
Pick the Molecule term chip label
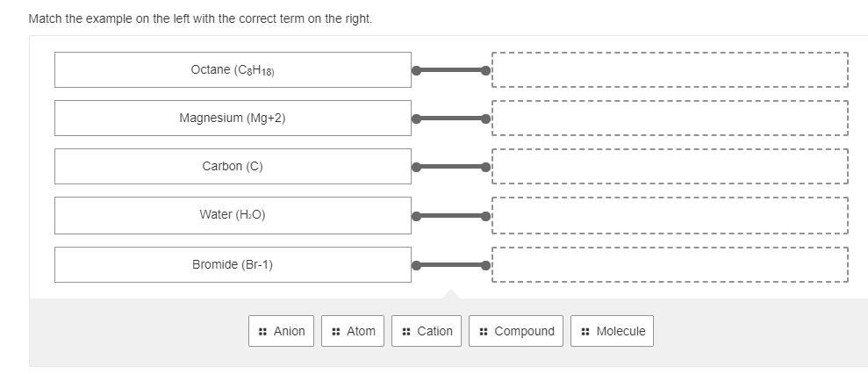621,331
